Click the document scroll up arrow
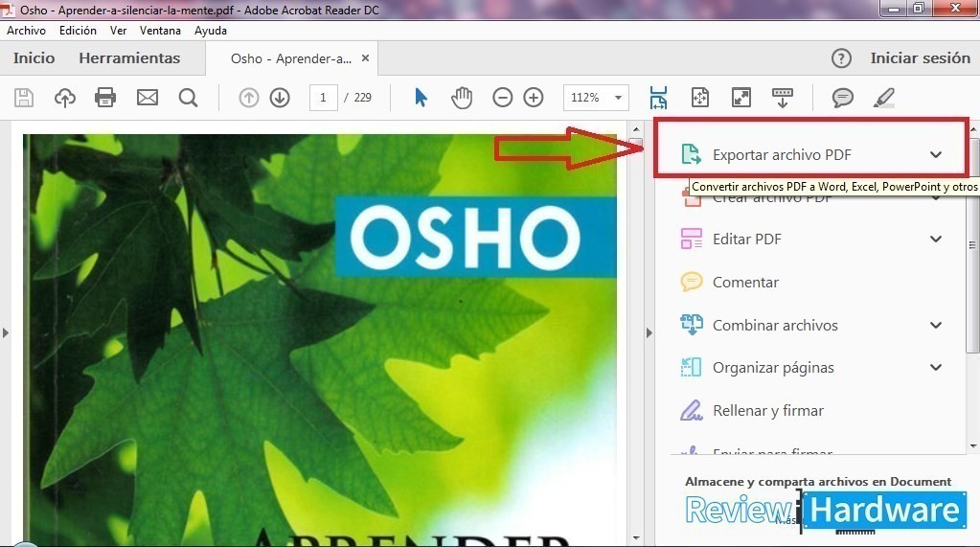This screenshot has width=980, height=547. 636,128
